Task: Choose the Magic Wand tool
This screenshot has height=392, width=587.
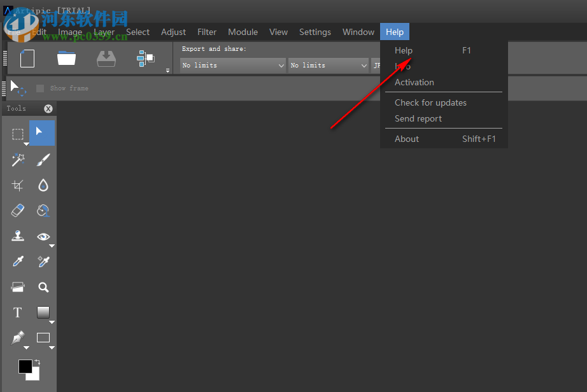Action: tap(18, 160)
